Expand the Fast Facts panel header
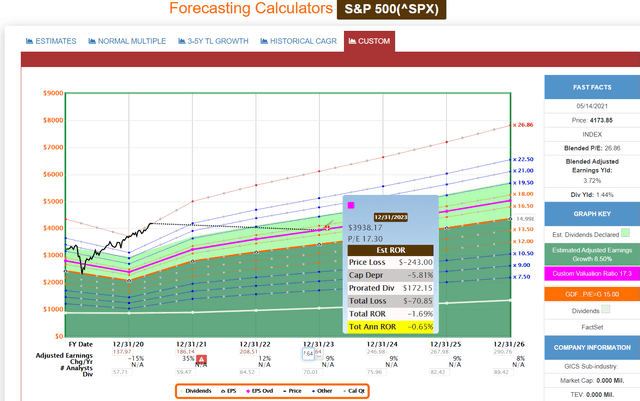 [591, 87]
